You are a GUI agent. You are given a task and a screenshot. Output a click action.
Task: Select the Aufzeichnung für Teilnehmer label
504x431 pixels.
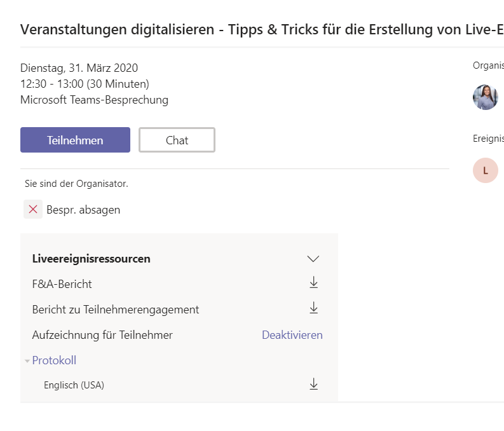[x=102, y=335]
